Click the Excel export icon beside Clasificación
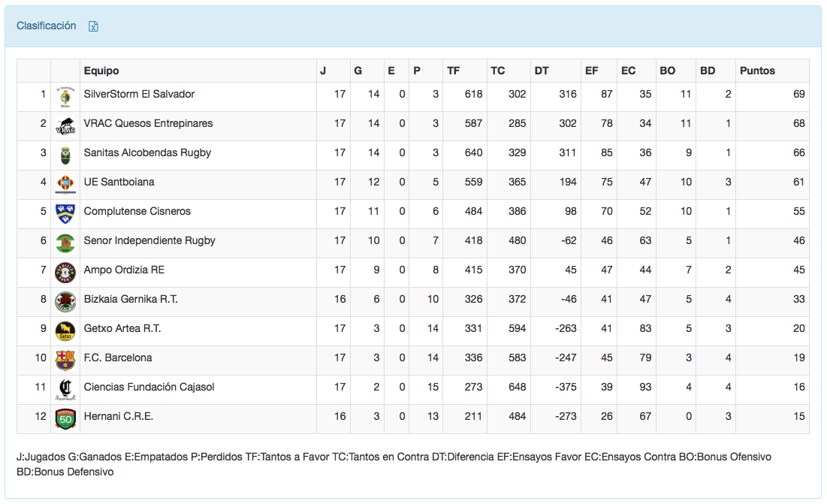This screenshot has width=827, height=504. pyautogui.click(x=94, y=26)
